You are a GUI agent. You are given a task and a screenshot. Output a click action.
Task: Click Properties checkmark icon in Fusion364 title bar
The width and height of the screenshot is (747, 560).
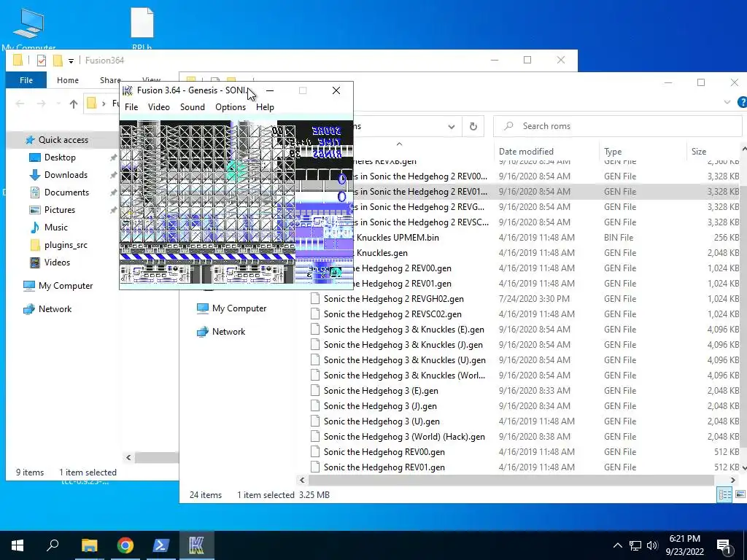tap(42, 61)
